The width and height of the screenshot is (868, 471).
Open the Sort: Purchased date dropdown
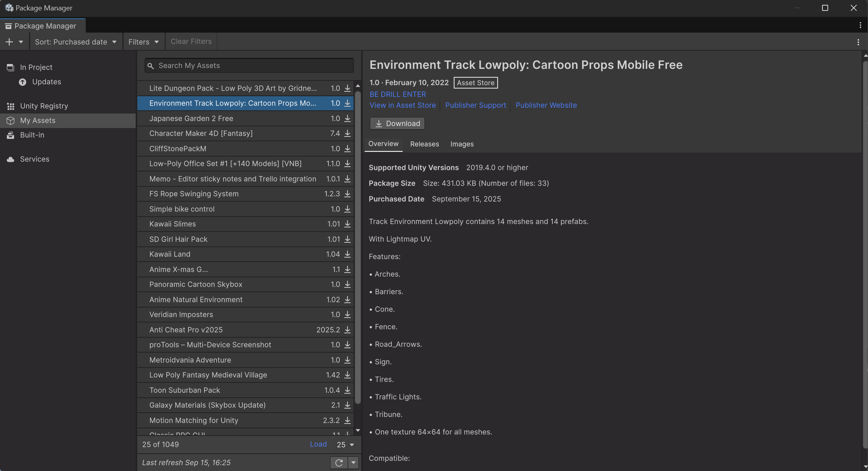[x=76, y=42]
